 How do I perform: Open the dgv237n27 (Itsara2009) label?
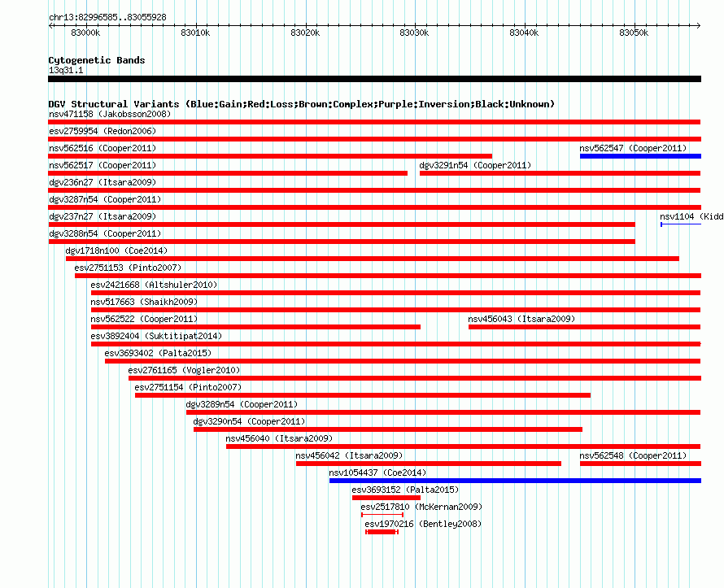(x=102, y=216)
